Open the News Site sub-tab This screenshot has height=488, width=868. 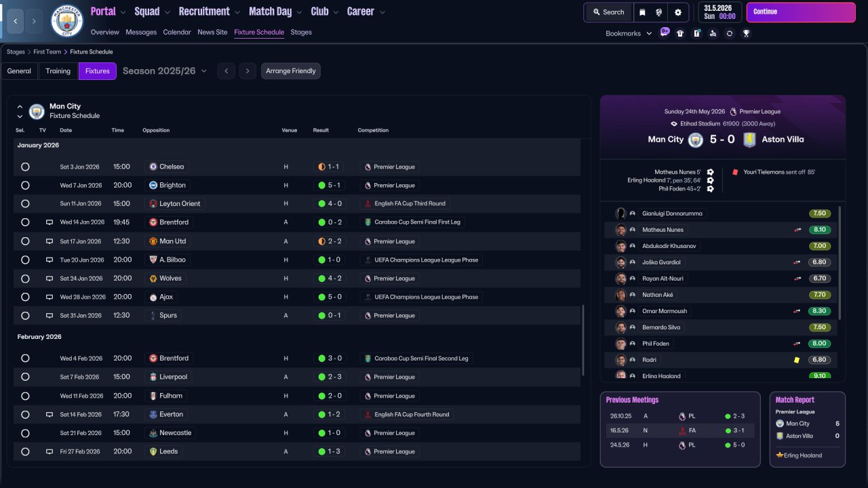(212, 32)
